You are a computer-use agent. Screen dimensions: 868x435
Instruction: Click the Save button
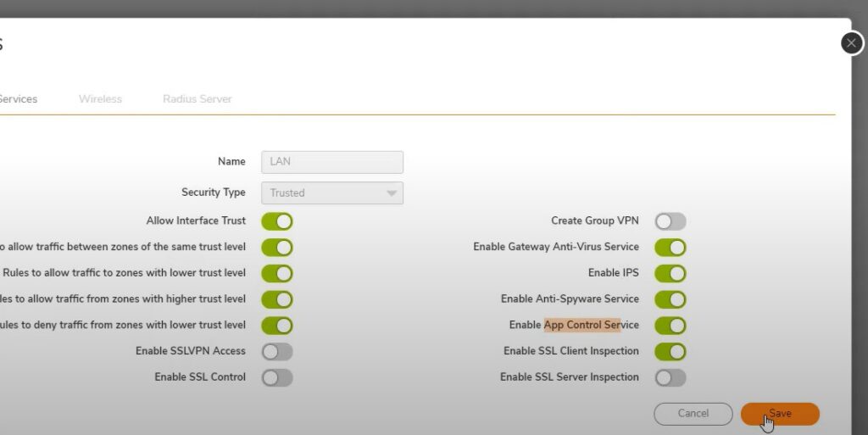[x=780, y=414]
